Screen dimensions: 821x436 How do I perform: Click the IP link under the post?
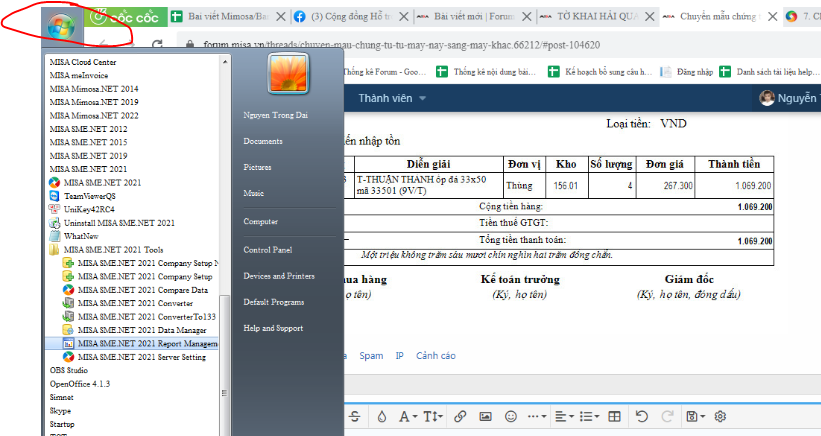tap(400, 356)
